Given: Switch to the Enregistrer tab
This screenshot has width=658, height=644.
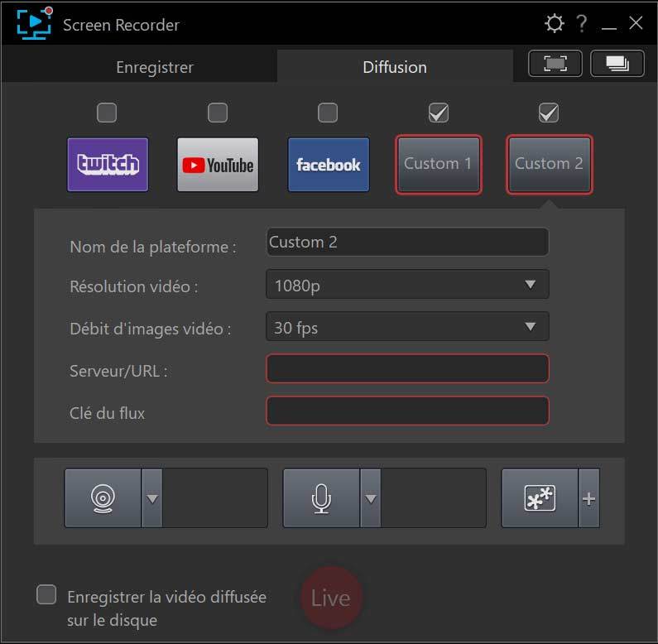Looking at the screenshot, I should [155, 67].
